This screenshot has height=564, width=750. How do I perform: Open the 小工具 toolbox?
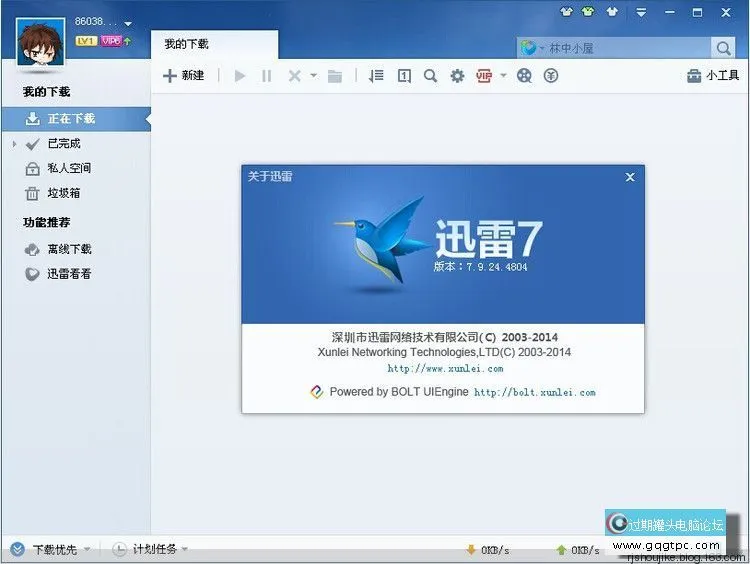tap(713, 76)
